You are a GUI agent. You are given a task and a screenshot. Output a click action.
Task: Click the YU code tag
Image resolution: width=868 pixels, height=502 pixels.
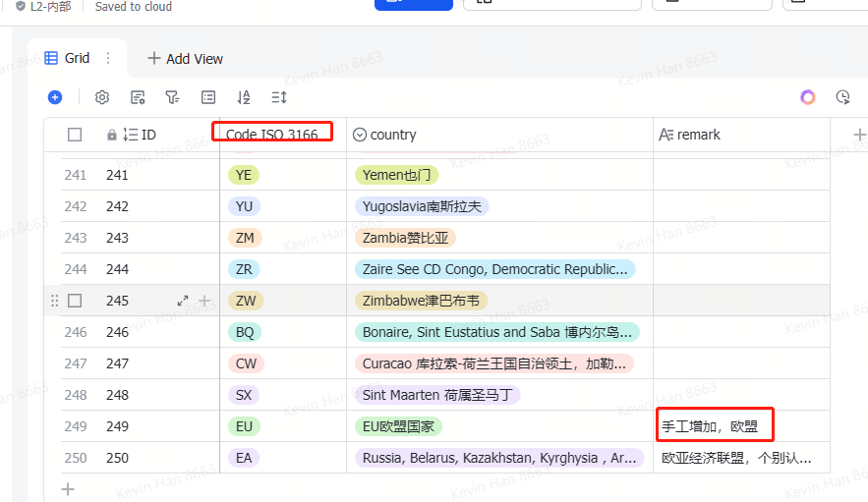coord(244,206)
